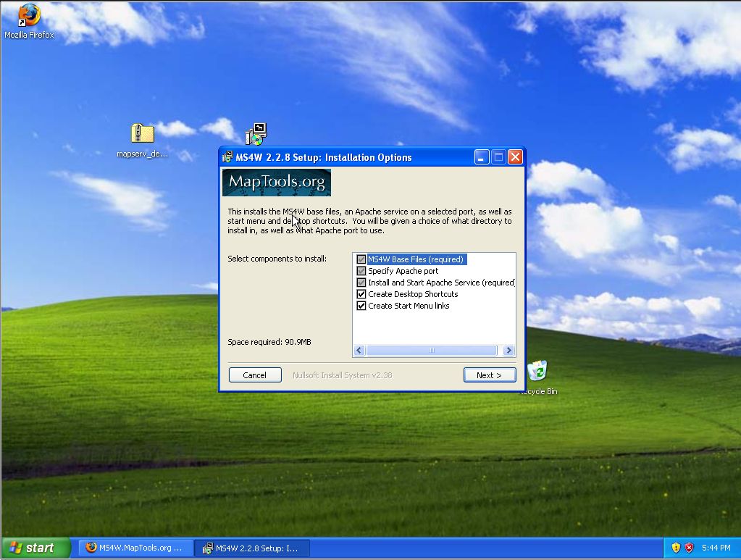Screen dimensions: 741x560
Task: Switch to MS4W.MapTools.org Firefox taskbar item
Action: pyautogui.click(x=135, y=548)
